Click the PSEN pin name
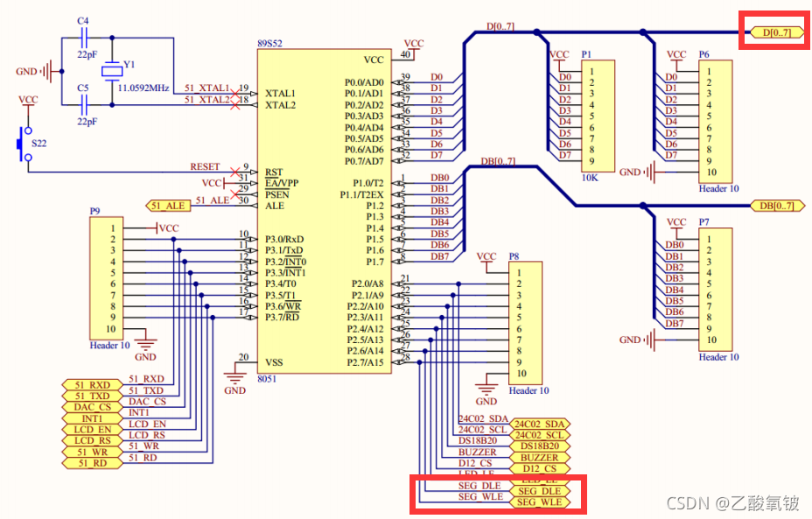The height and width of the screenshot is (519, 812). 277,194
